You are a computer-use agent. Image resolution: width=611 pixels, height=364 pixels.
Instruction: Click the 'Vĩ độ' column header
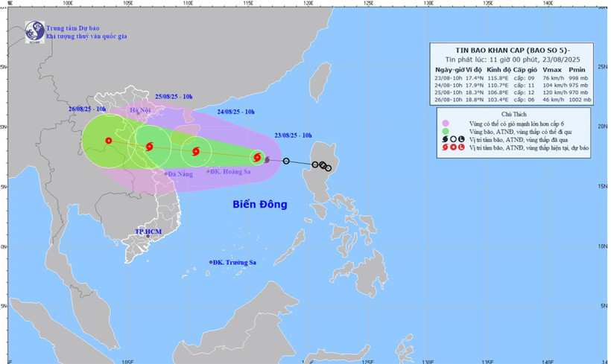tap(474, 70)
